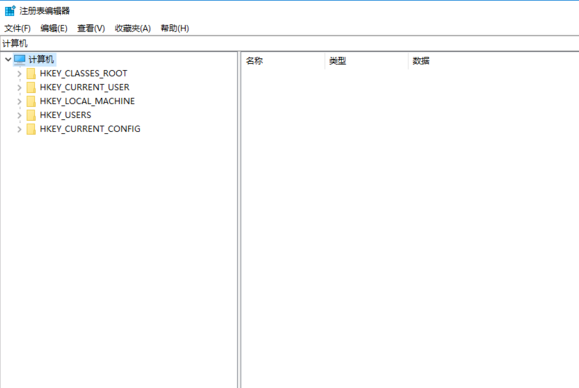The image size is (579, 388).
Task: Select the 计算机 tree label
Action: click(41, 59)
